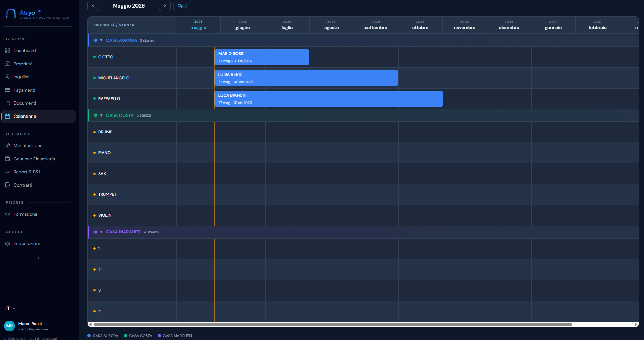Collapse the CASA COSTA group

tap(101, 115)
